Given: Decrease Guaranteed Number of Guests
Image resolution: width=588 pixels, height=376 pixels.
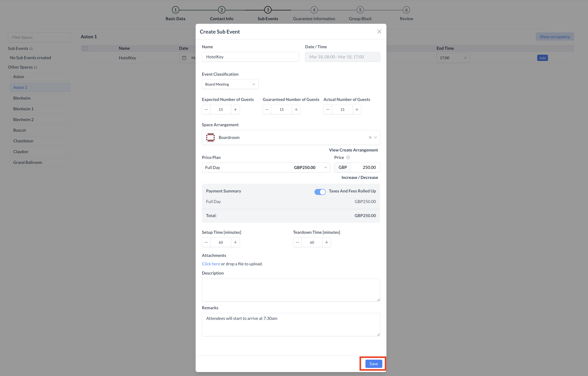Looking at the screenshot, I should (x=267, y=109).
